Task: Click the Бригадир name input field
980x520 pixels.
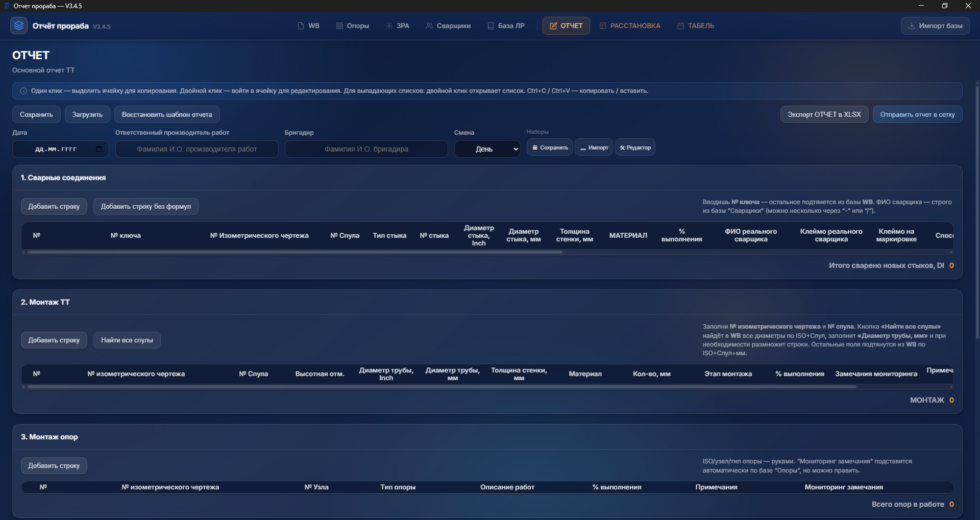Action: [x=366, y=149]
